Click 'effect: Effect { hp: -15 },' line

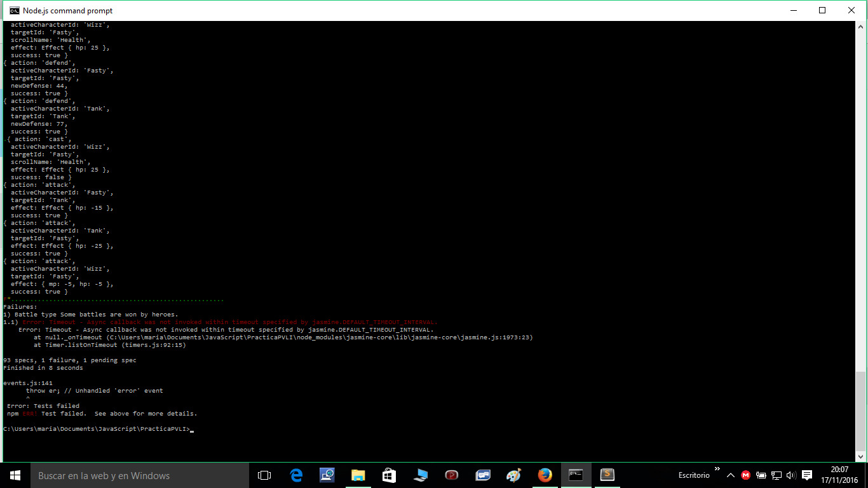click(x=62, y=208)
